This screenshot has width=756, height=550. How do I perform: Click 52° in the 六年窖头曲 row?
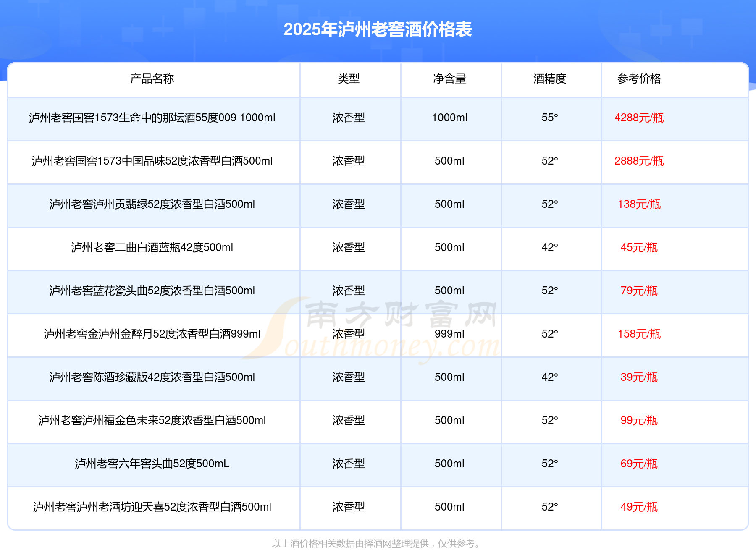tap(550, 464)
